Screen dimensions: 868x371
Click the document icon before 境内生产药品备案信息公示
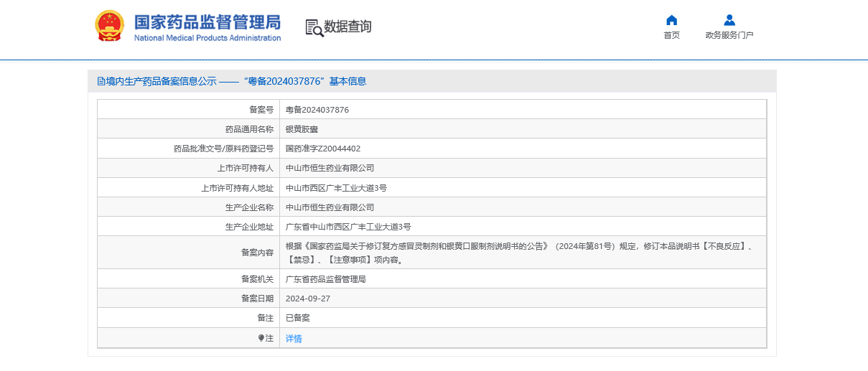[101, 82]
